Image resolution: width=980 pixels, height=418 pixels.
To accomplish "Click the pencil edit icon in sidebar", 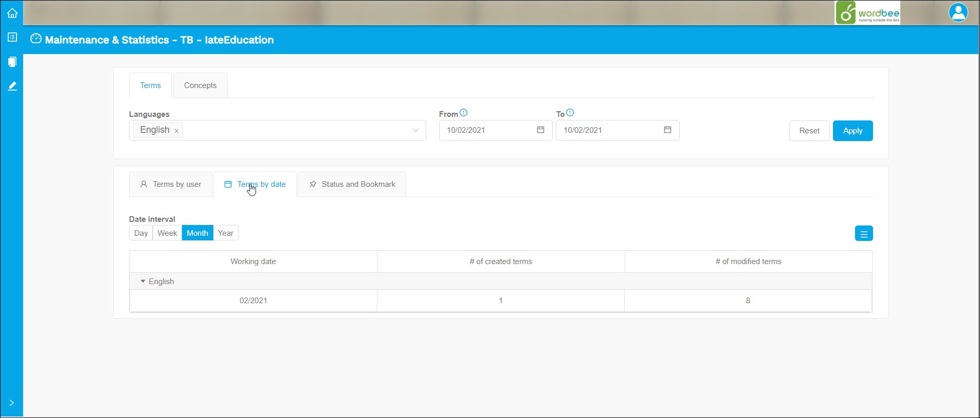I will coord(12,86).
